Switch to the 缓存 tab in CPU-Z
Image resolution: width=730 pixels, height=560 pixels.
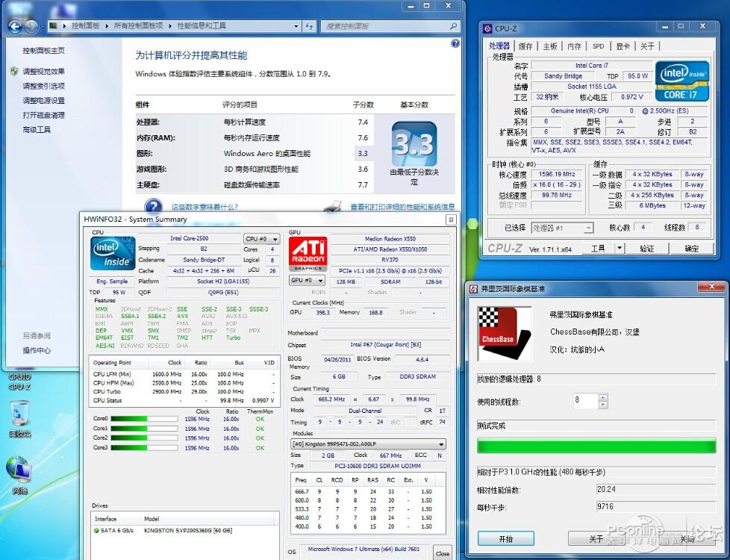pyautogui.click(x=525, y=46)
